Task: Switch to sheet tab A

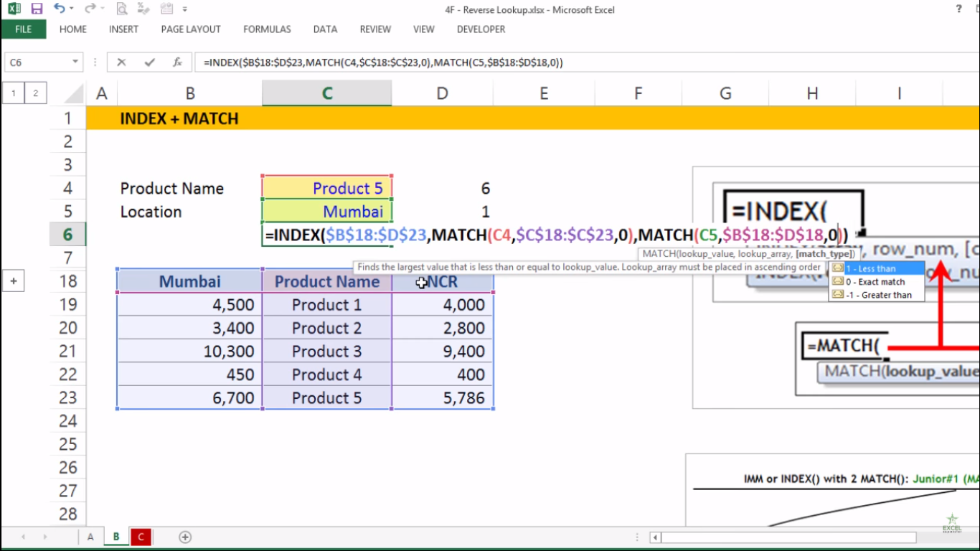Action: pos(90,537)
